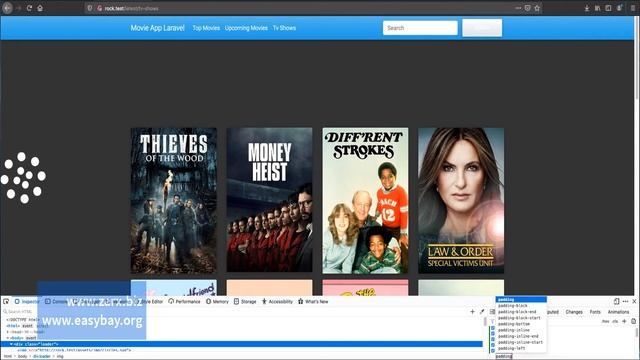The height and width of the screenshot is (360, 640).
Task: Toggle the .cls classes panel
Action: (615, 321)
